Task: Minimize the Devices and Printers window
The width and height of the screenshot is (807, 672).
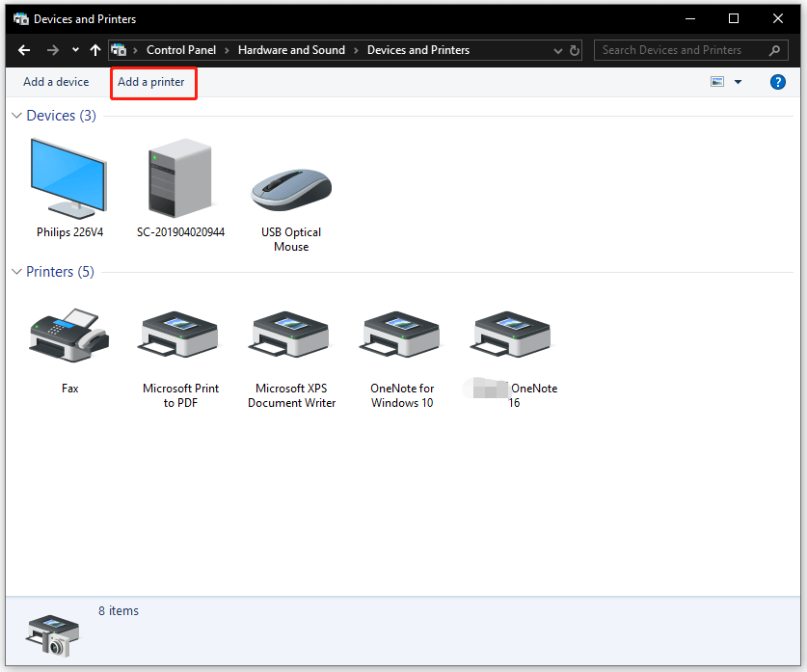Action: (x=690, y=19)
